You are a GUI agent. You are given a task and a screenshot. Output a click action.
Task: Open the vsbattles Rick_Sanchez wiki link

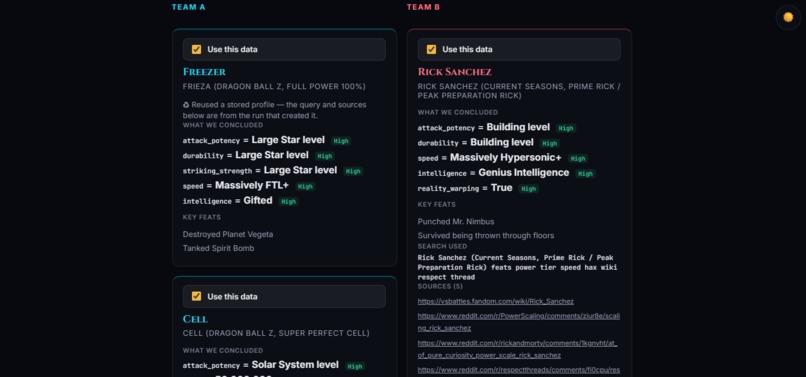tap(496, 301)
